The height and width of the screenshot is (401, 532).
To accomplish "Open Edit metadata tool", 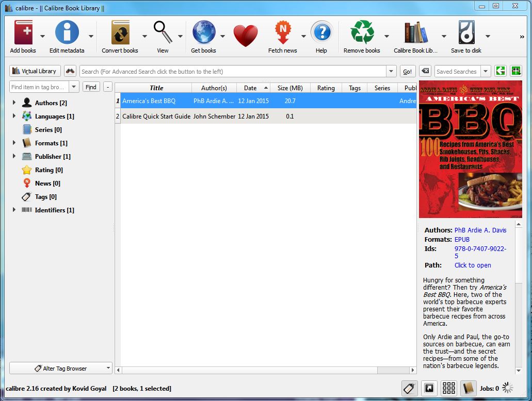I will (67, 32).
